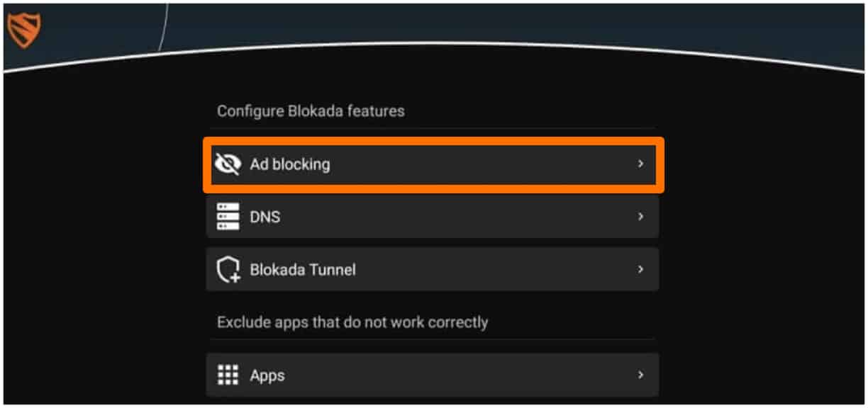Click the 'Configure Blokada features' heading
This screenshot has width=868, height=408.
311,111
